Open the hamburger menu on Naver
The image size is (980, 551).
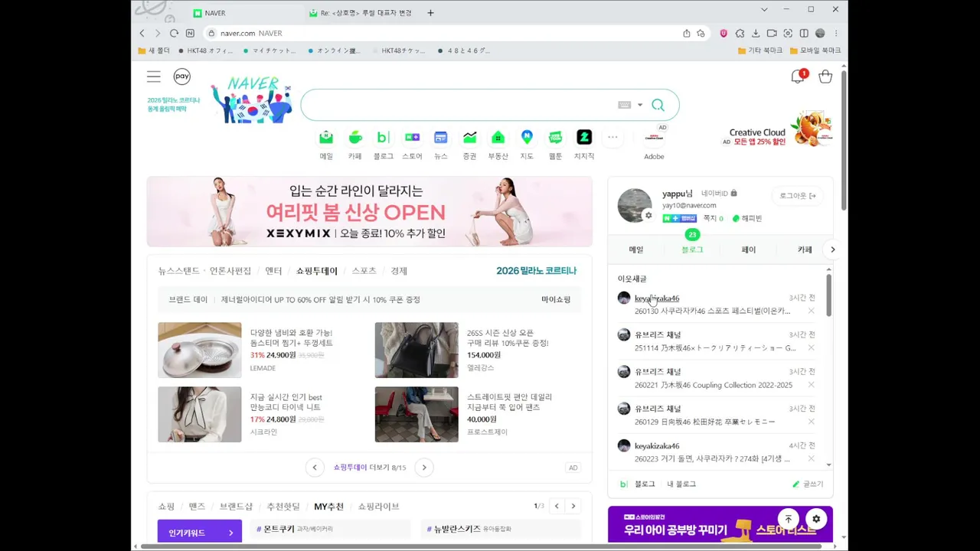tap(154, 77)
